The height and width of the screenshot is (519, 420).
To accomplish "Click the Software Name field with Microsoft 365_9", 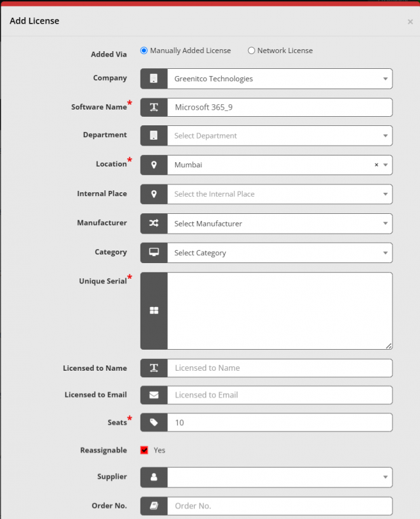I will click(280, 107).
